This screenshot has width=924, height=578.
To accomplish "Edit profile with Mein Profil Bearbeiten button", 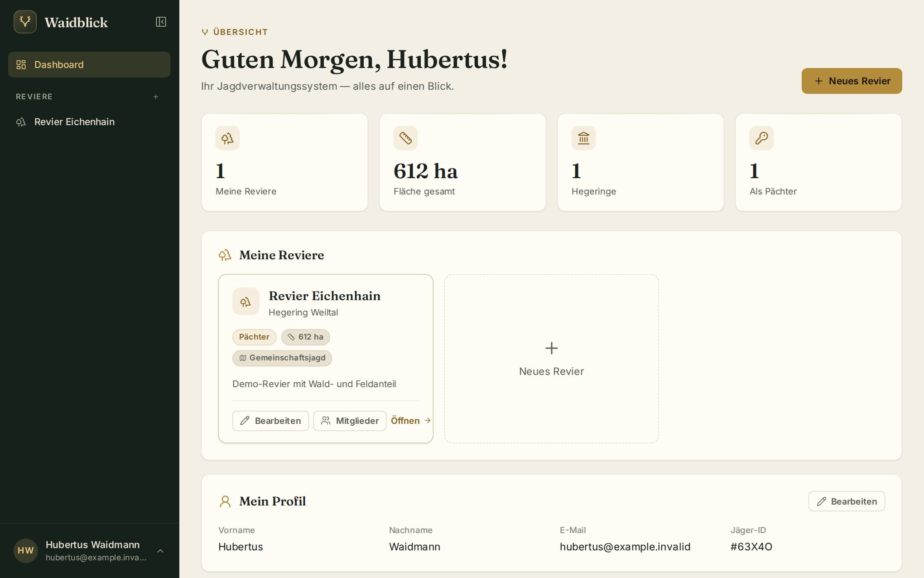I will coord(847,501).
